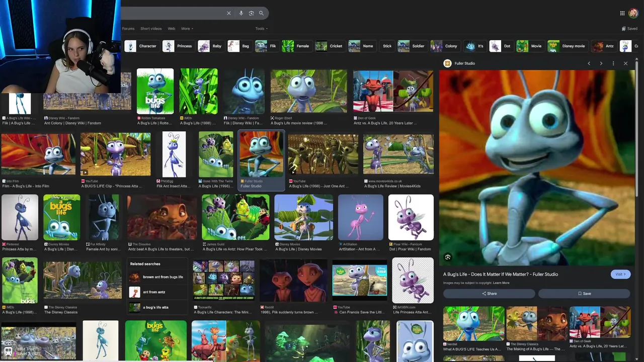Viewport: 644px width, 362px height.
Task: Open Den of Geek Antz comparison image
Action: [393, 91]
